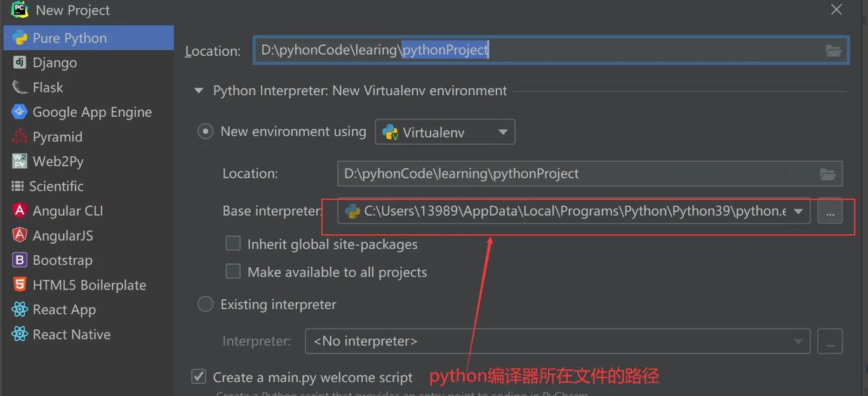Click the AngularJS project icon
The height and width of the screenshot is (396, 868).
(x=18, y=235)
